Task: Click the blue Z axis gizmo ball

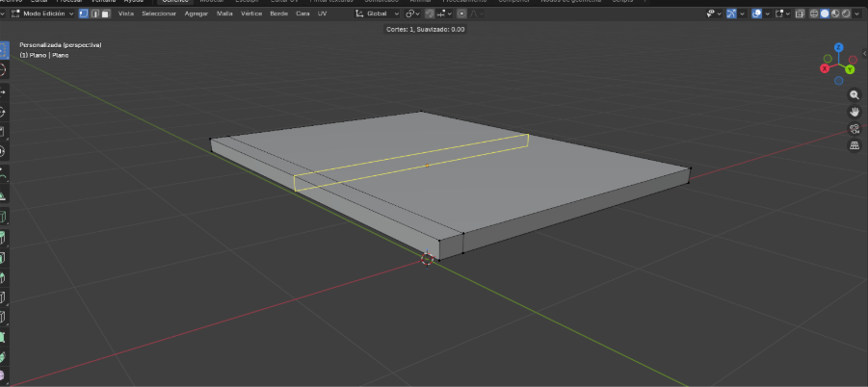Action: (839, 47)
